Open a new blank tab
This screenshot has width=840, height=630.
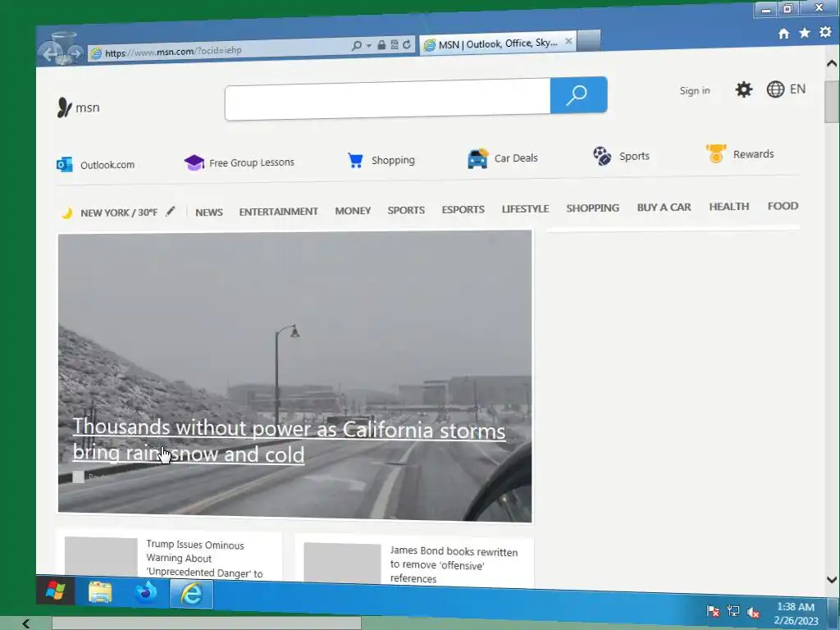[589, 41]
